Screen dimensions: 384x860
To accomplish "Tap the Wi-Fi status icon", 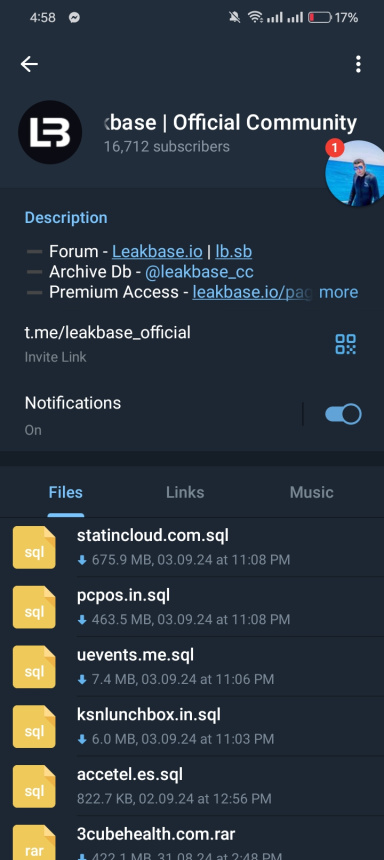I will 255,18.
